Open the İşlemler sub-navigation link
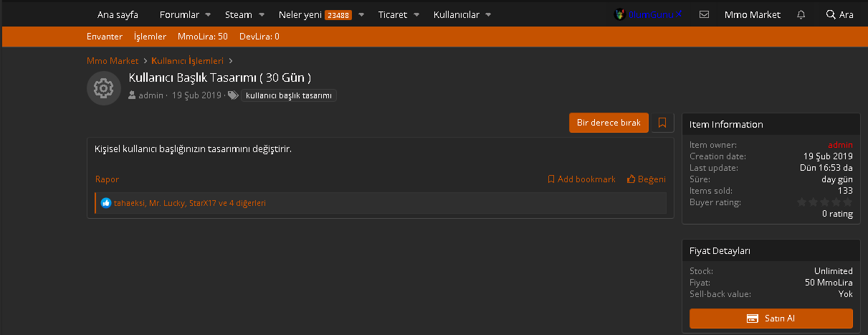868x335 pixels. (151, 37)
